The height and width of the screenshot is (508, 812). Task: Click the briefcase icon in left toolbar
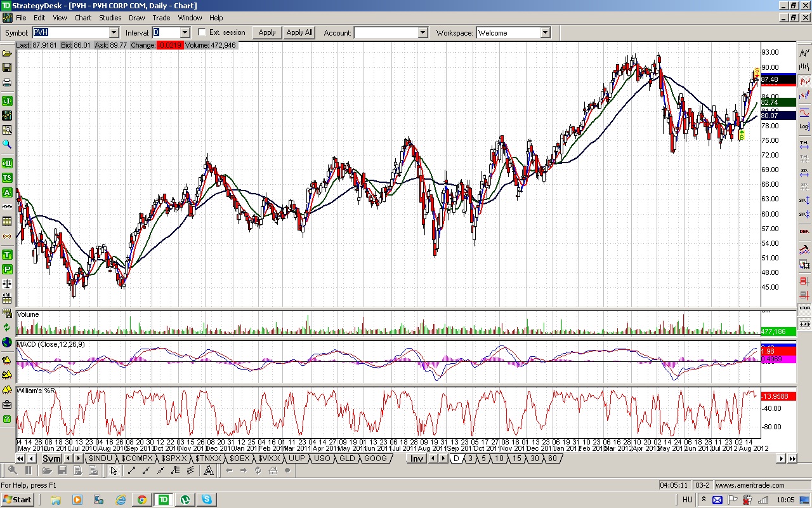7,404
